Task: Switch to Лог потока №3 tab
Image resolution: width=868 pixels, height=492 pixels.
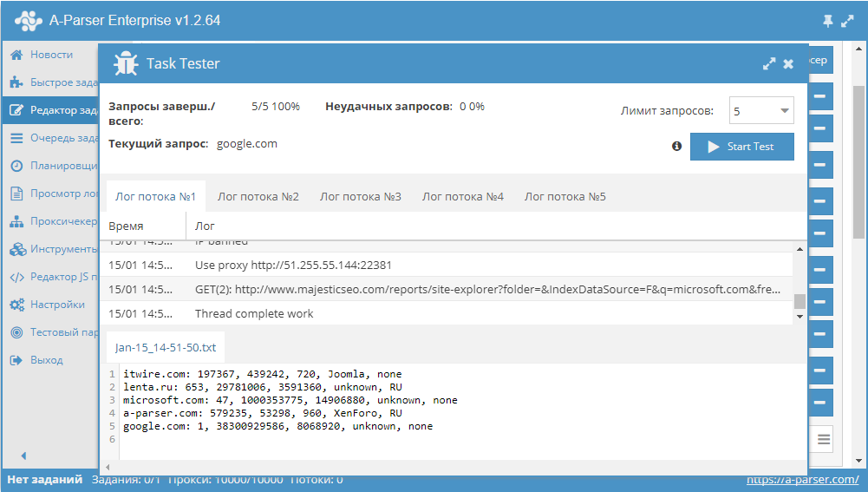Action: [x=361, y=197]
